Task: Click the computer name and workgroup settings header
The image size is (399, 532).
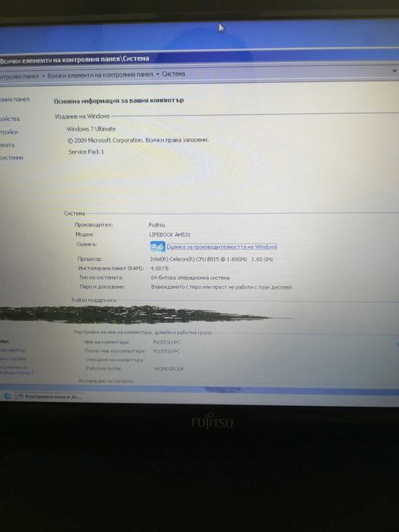Action: [143, 333]
